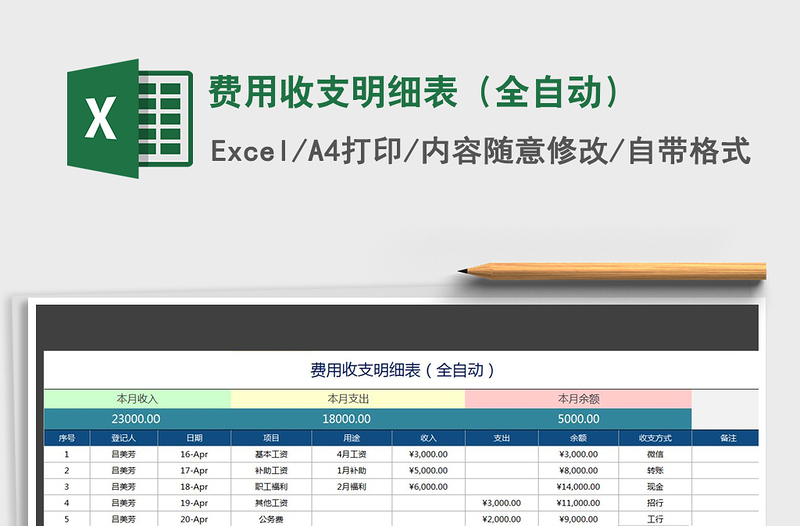Select expense ¥3,000.00 in the 19-Apr row

502,503
